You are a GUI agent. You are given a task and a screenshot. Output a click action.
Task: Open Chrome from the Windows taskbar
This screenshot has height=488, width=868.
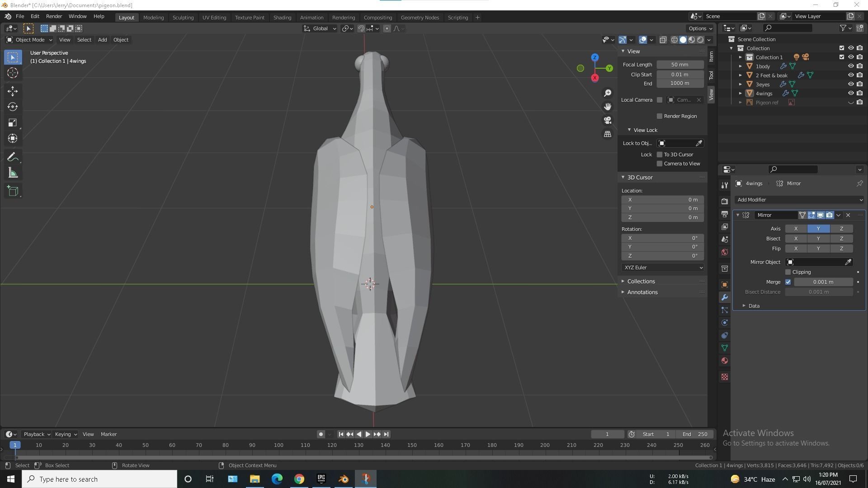[x=299, y=479]
